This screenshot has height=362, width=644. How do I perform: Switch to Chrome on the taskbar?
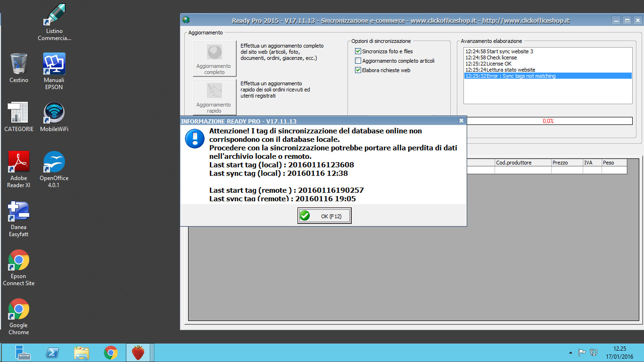tap(111, 353)
